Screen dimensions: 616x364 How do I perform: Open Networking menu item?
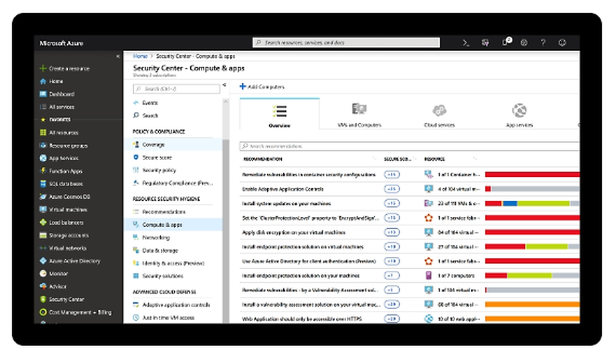pyautogui.click(x=152, y=238)
